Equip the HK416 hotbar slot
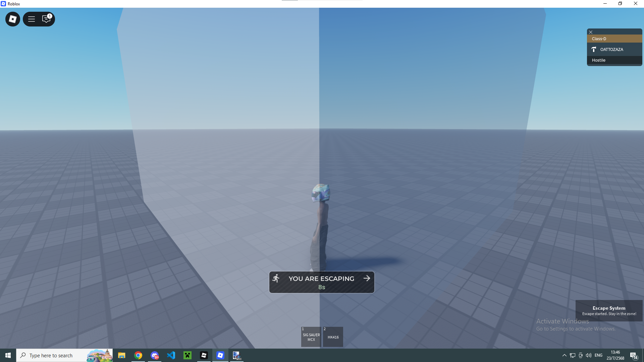 (333, 337)
